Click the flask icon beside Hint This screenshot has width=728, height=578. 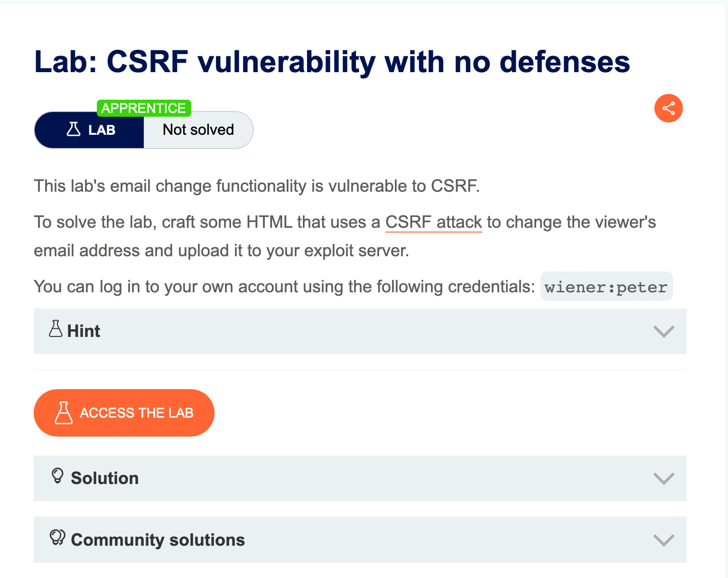click(x=56, y=329)
